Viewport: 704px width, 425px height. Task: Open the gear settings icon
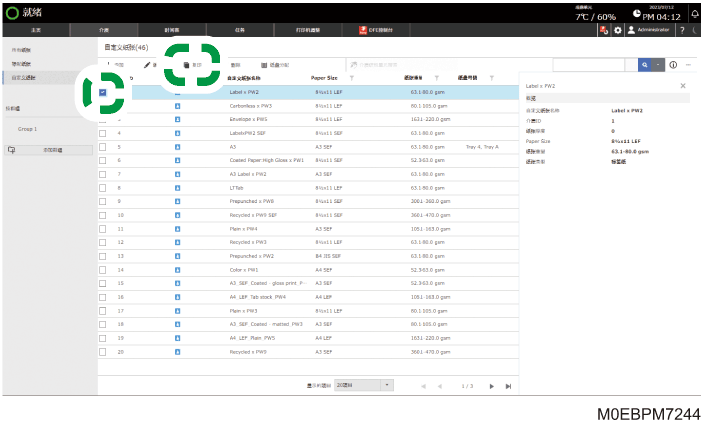[x=618, y=30]
